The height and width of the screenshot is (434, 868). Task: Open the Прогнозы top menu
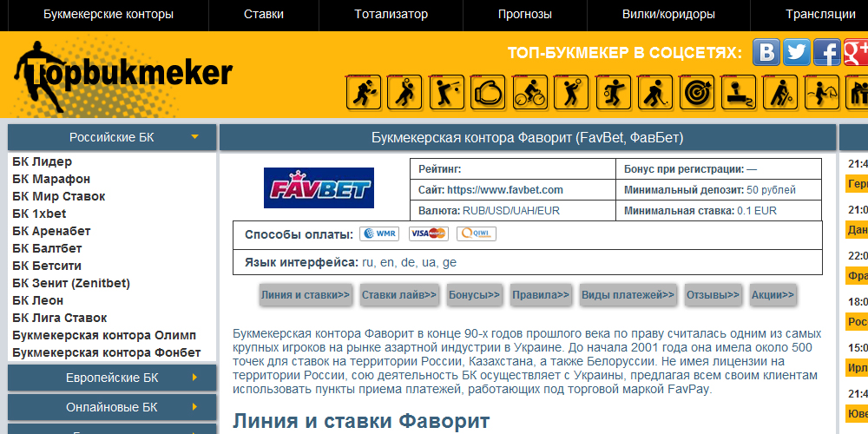click(x=525, y=15)
